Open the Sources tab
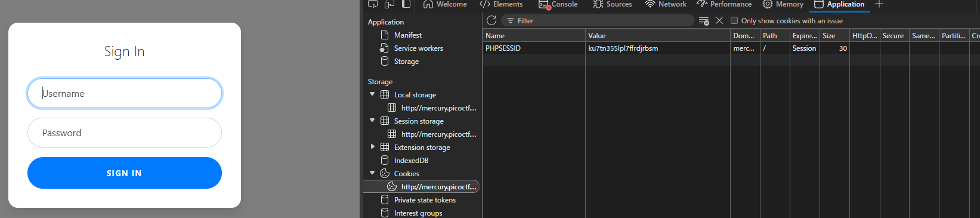Image resolution: width=980 pixels, height=218 pixels. pos(613,4)
